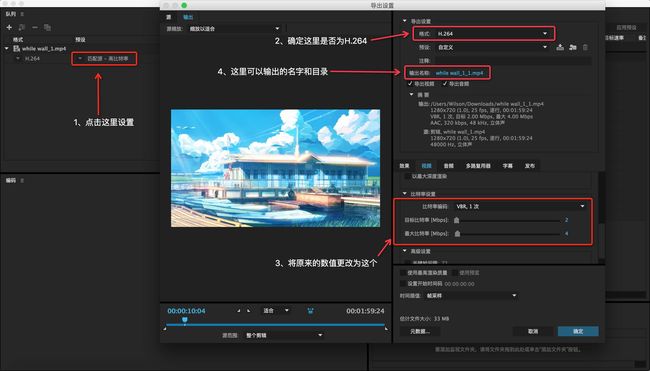
Task: Collapse the 高级设置 section
Action: (x=405, y=251)
